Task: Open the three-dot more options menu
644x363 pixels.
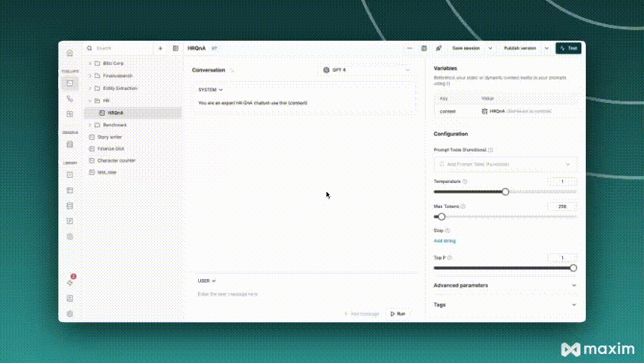Action: [x=410, y=48]
